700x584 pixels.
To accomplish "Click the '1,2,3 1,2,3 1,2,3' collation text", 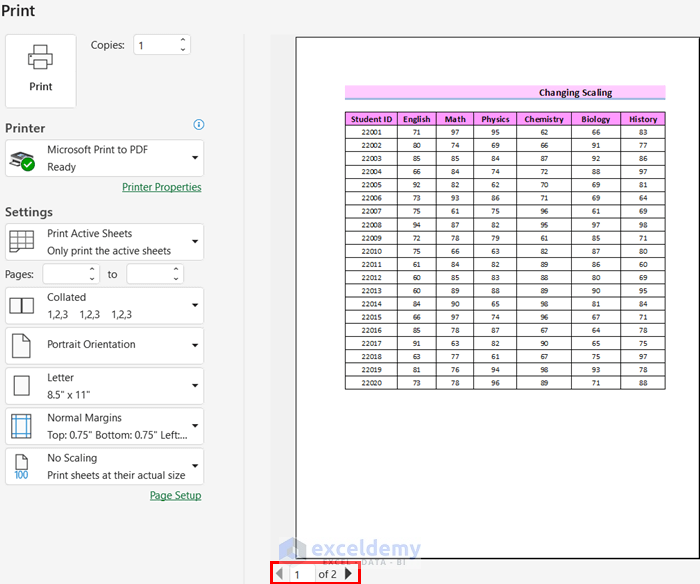I will coord(89,315).
